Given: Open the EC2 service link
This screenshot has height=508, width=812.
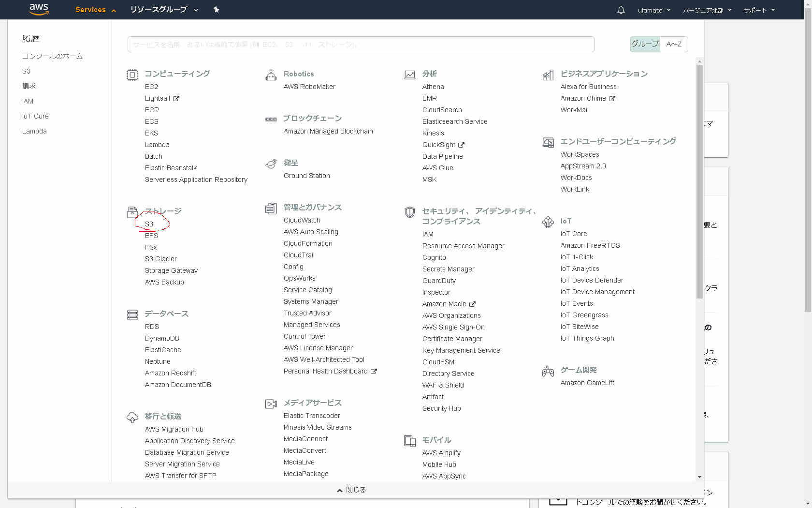Looking at the screenshot, I should tap(151, 87).
